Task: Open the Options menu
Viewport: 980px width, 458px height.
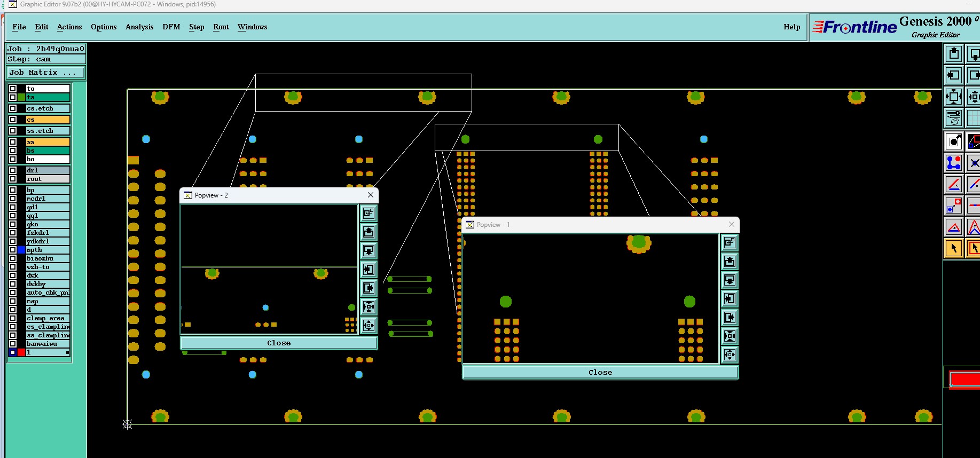Action: click(x=104, y=27)
